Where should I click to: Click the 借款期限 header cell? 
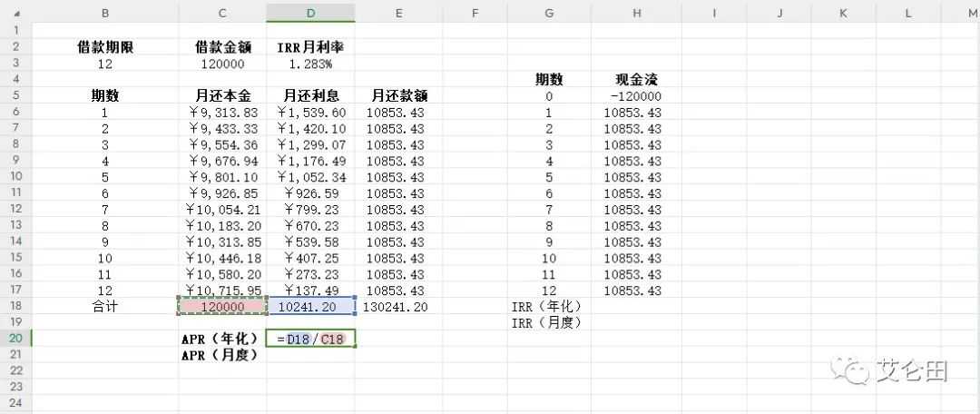(x=105, y=47)
